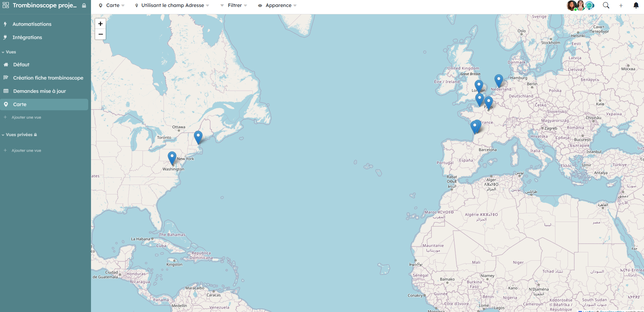This screenshot has width=644, height=312.
Task: Switch to Demandes mise à jour view
Action: [x=39, y=91]
